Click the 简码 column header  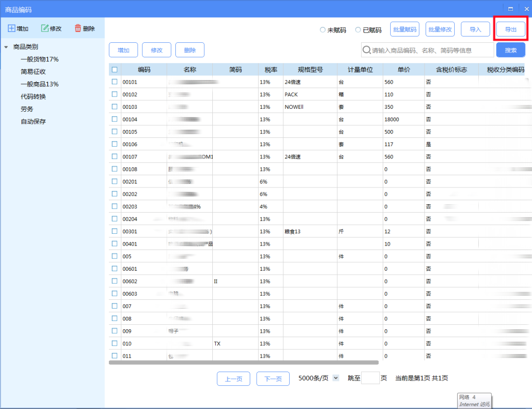click(235, 69)
